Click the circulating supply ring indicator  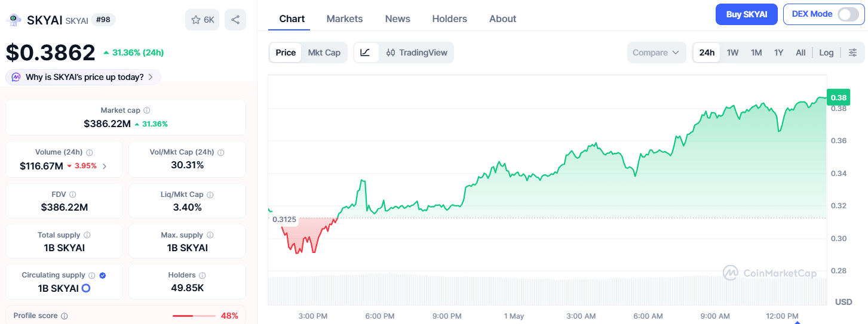86,288
